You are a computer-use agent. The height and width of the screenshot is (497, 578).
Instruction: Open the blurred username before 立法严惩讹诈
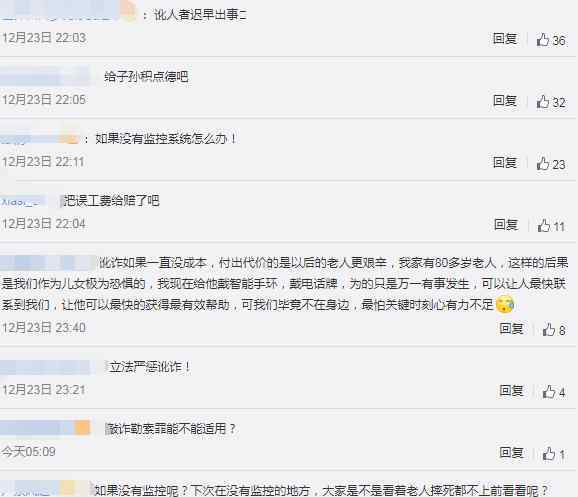(45, 367)
